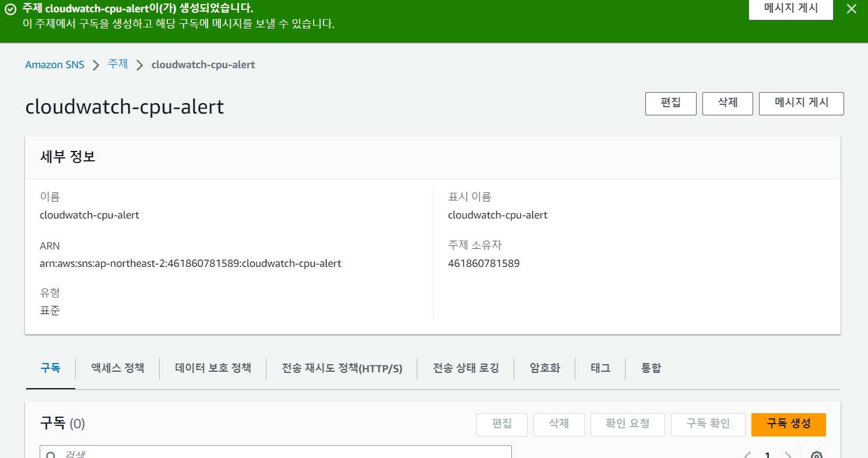Screen dimensions: 868x458
Task: Open Amazon SNS breadcrumb link
Action: (x=55, y=65)
